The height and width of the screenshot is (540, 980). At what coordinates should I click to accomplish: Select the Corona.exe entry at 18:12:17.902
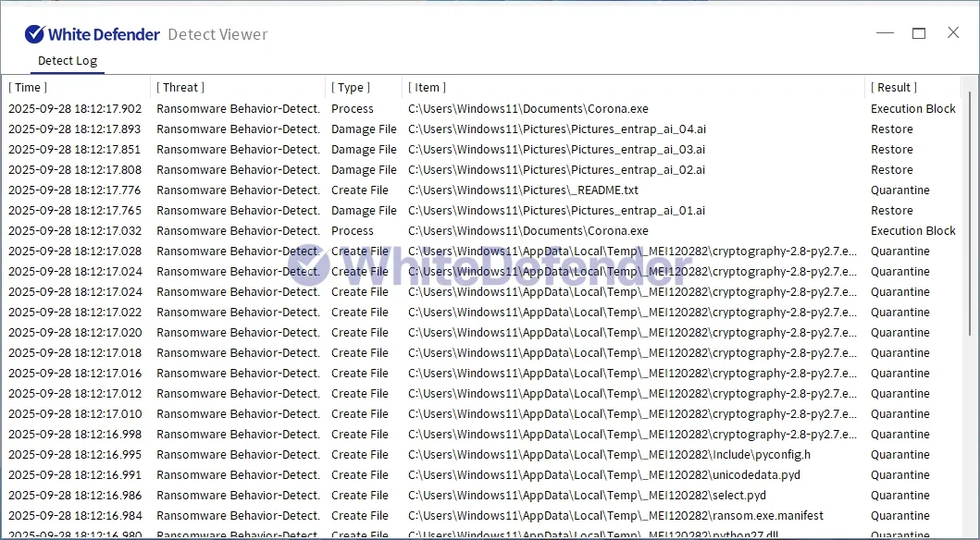[x=527, y=109]
